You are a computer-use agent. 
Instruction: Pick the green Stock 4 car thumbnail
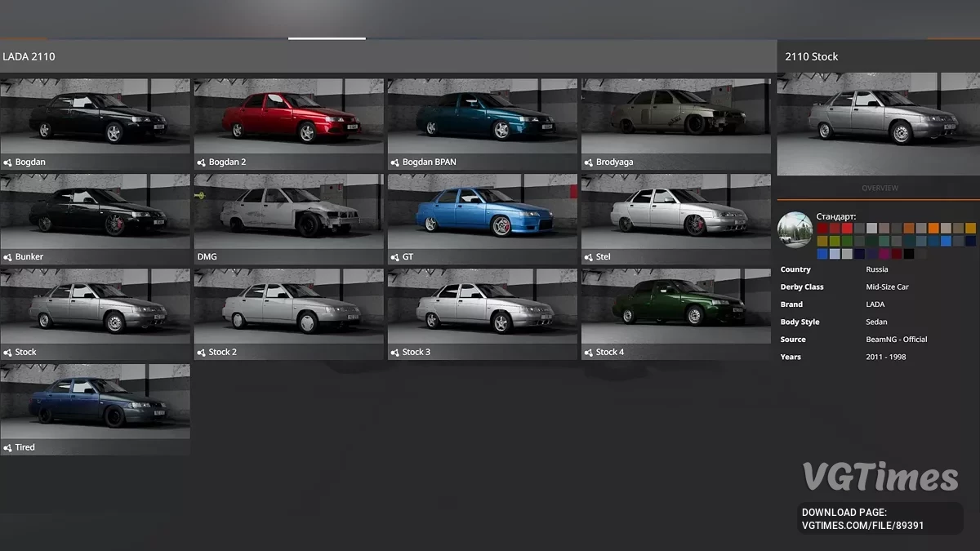675,306
